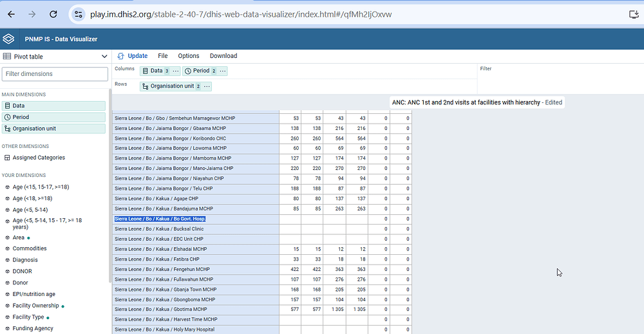Click the visualization title ANC 1st and 2nd visits
The width and height of the screenshot is (644, 334).
pyautogui.click(x=466, y=102)
